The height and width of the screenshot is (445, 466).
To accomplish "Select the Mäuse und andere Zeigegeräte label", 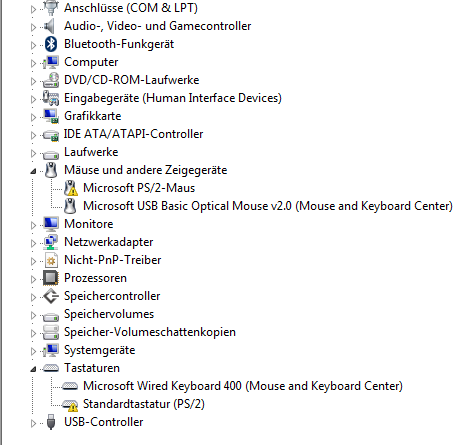I will (146, 170).
